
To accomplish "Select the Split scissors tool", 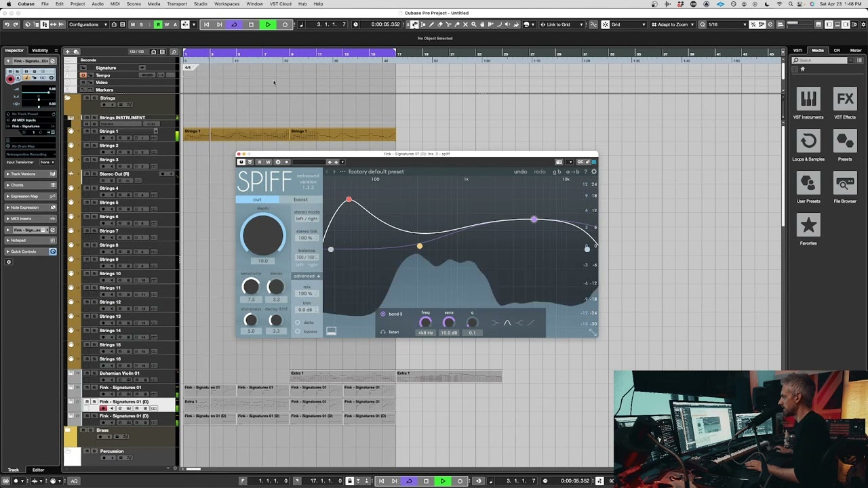I will point(448,24).
